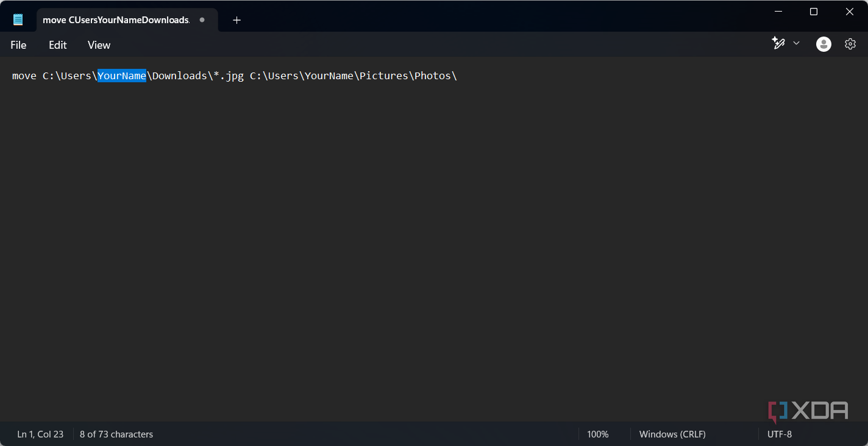Click the Windows (CRLF) line-ending indicator
Viewport: 868px width, 446px height.
tap(672, 434)
